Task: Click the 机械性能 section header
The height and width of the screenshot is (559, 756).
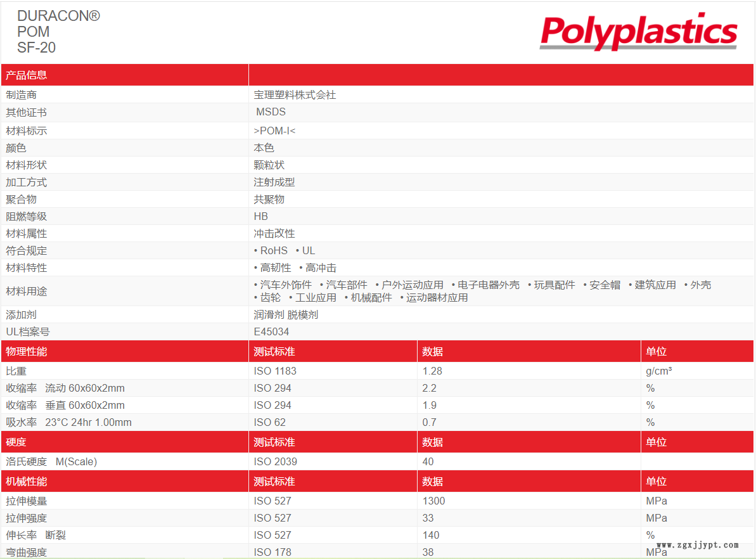Action: click(27, 482)
